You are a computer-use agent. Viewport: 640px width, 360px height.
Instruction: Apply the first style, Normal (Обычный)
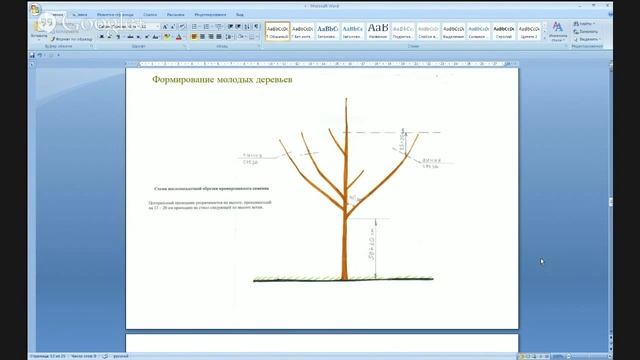coord(278,31)
